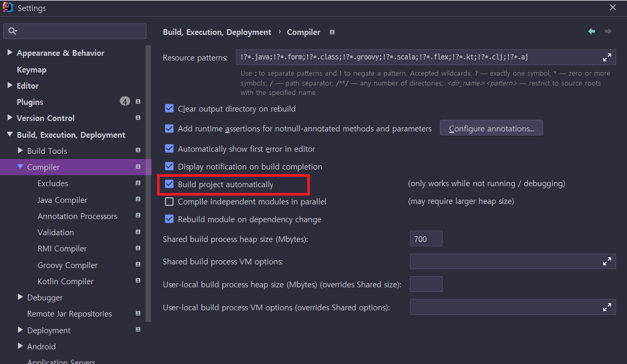The height and width of the screenshot is (364, 627).
Task: Click the settings search box
Action: (x=75, y=31)
